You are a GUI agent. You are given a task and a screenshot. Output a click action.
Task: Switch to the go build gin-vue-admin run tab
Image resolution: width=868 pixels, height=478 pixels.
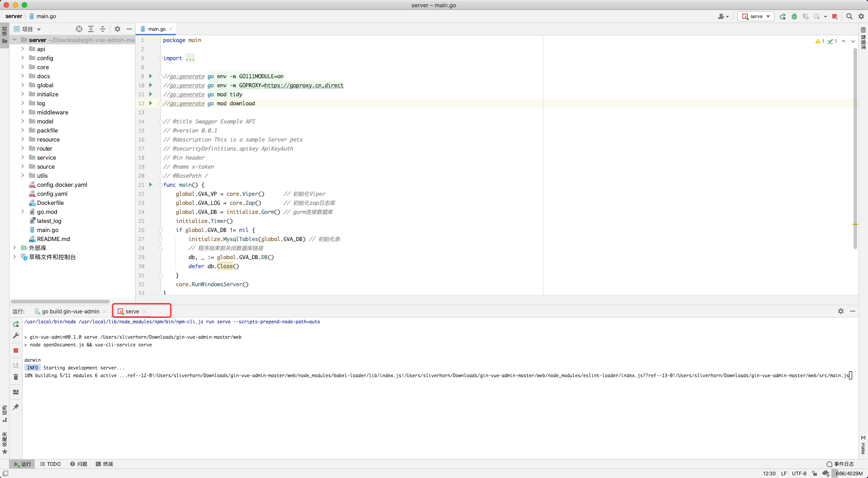[x=71, y=312]
